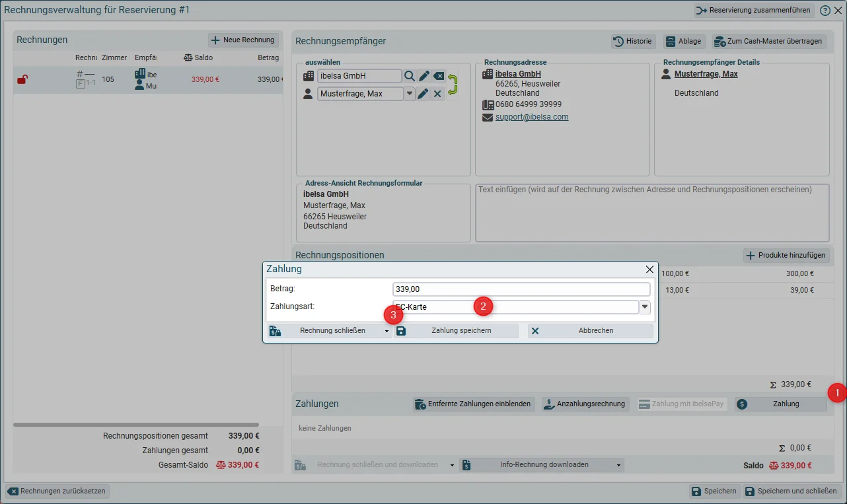Screen dimensions: 847x504
Task: Click the green swap arrows icon
Action: click(x=453, y=85)
